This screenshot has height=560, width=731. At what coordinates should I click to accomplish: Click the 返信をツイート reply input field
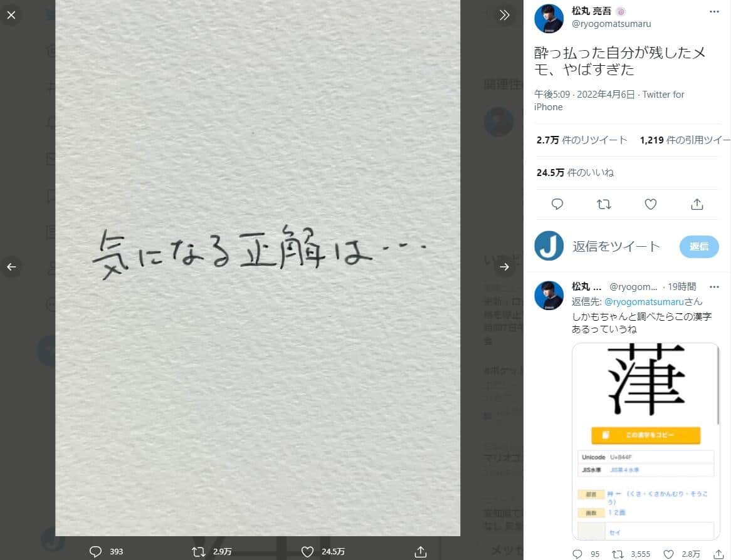click(616, 246)
